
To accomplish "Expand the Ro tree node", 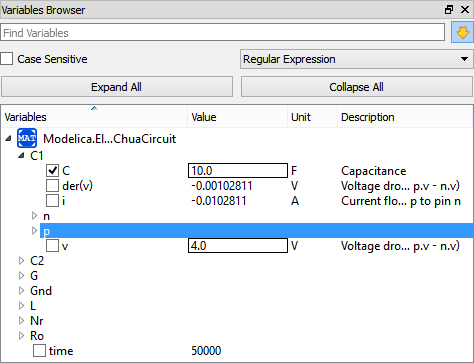I will click(21, 336).
